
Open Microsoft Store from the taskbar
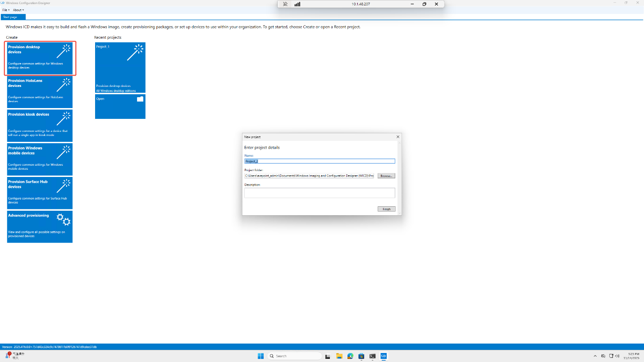coord(361,356)
